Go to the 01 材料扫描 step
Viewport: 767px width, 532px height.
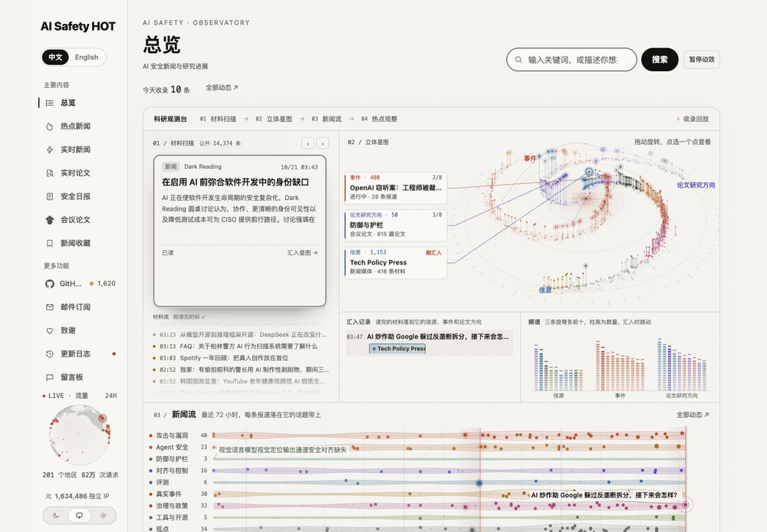coord(218,119)
